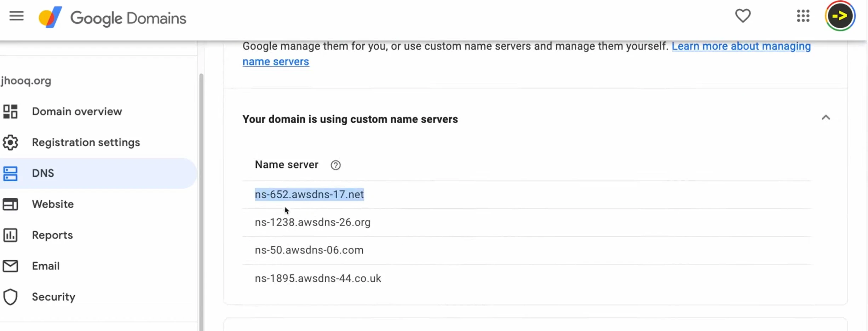The image size is (868, 331).
Task: Collapse the custom name servers section
Action: 826,118
